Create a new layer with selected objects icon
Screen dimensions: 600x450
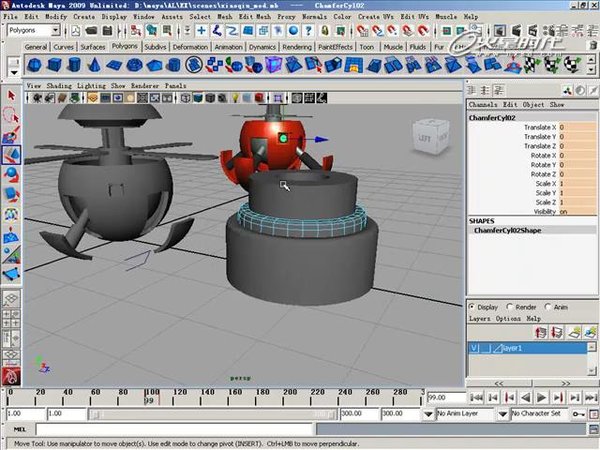click(x=589, y=332)
